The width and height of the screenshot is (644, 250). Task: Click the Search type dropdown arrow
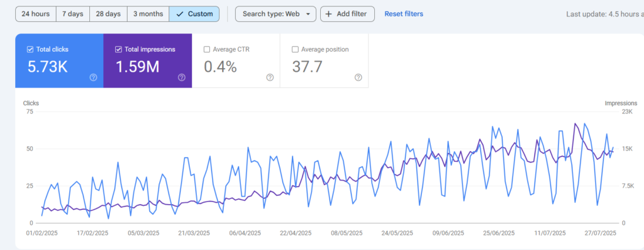tap(308, 14)
